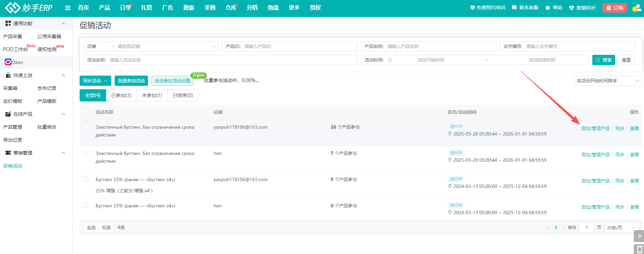
Task: Open the 仓库 top menu item
Action: click(231, 8)
